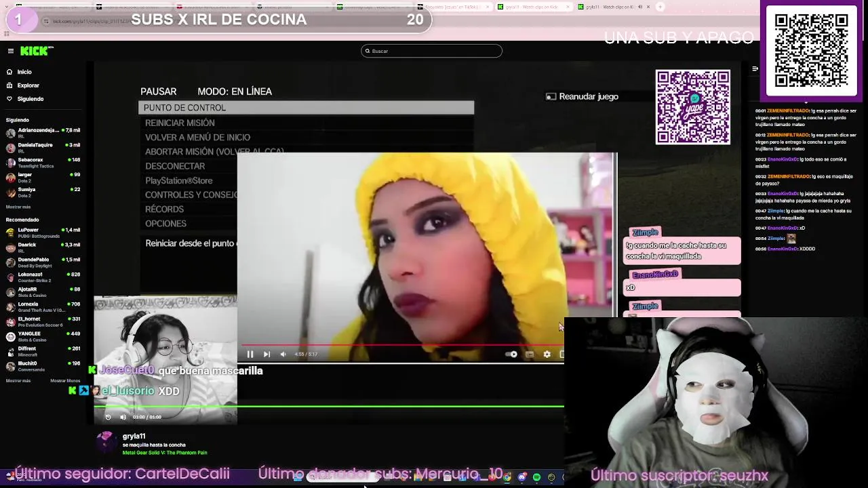Open Spotify from the taskbar

536,478
